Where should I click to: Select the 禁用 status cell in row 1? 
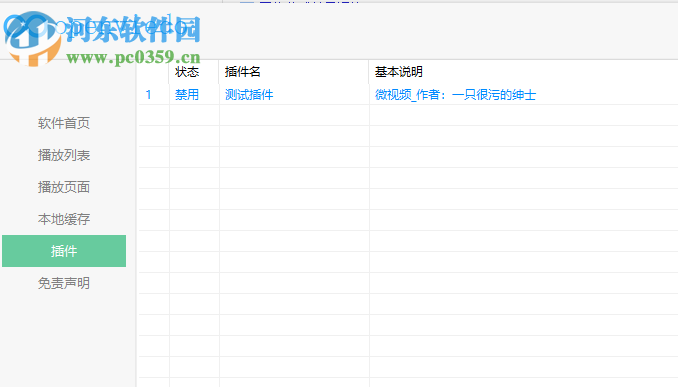pos(187,95)
